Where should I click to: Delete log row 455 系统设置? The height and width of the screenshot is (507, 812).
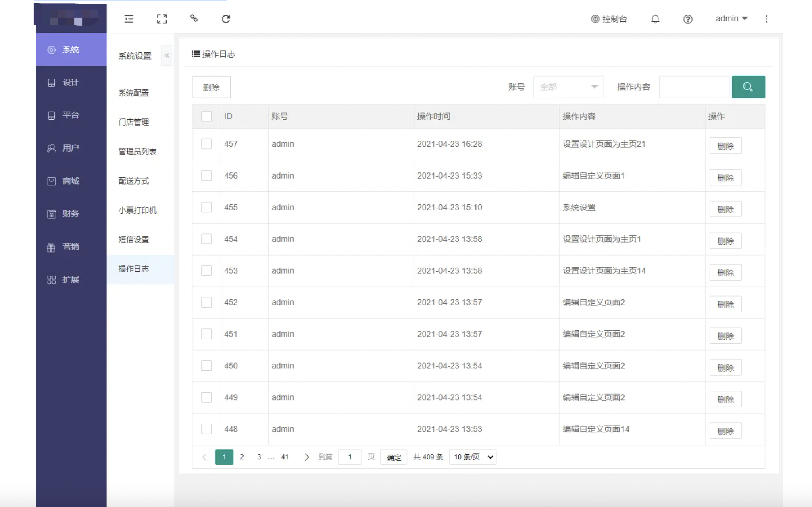tap(725, 209)
